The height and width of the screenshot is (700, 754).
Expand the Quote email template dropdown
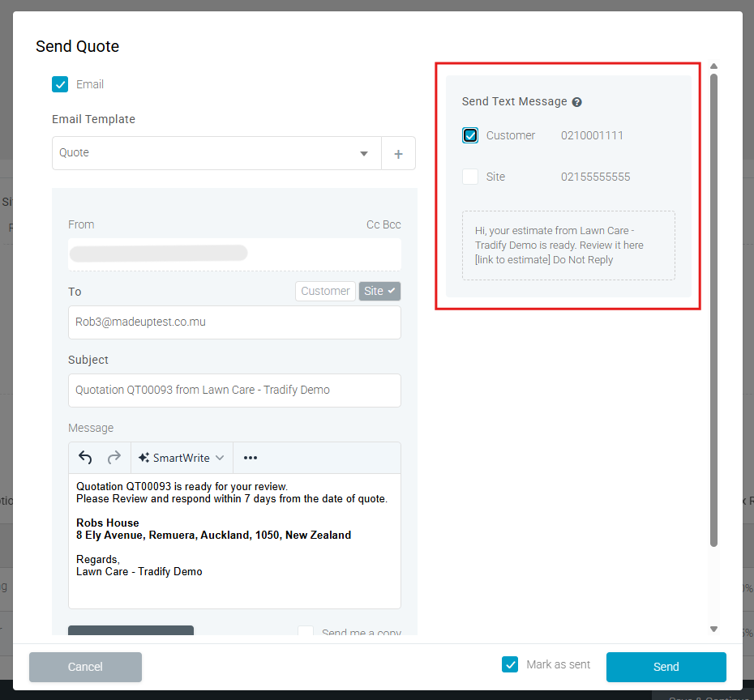[x=364, y=153]
